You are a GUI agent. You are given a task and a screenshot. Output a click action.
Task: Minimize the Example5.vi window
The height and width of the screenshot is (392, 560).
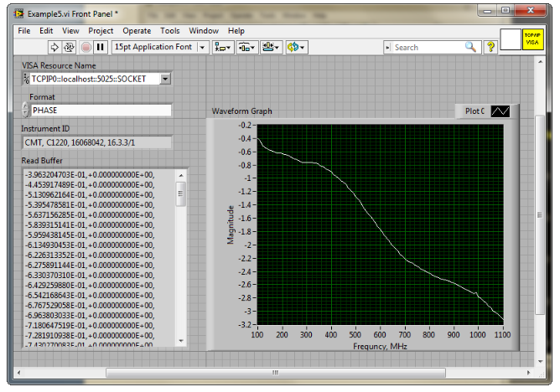(x=488, y=11)
